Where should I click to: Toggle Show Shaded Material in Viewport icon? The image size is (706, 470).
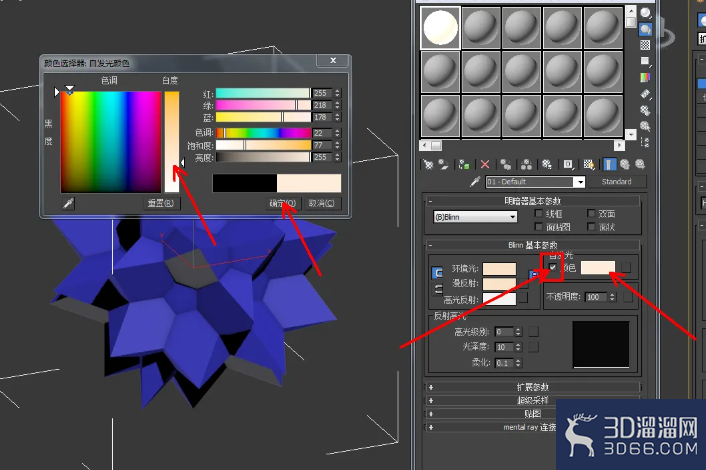click(x=589, y=164)
